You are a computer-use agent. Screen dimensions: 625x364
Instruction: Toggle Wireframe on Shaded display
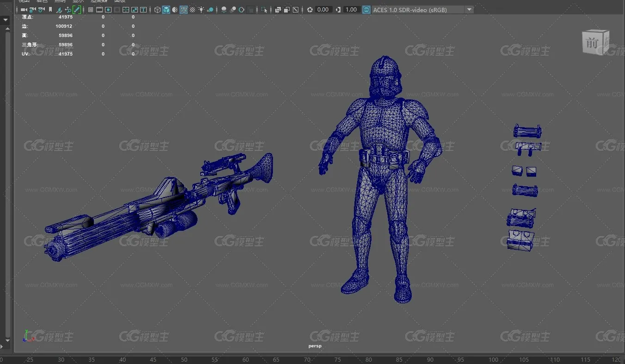click(184, 9)
